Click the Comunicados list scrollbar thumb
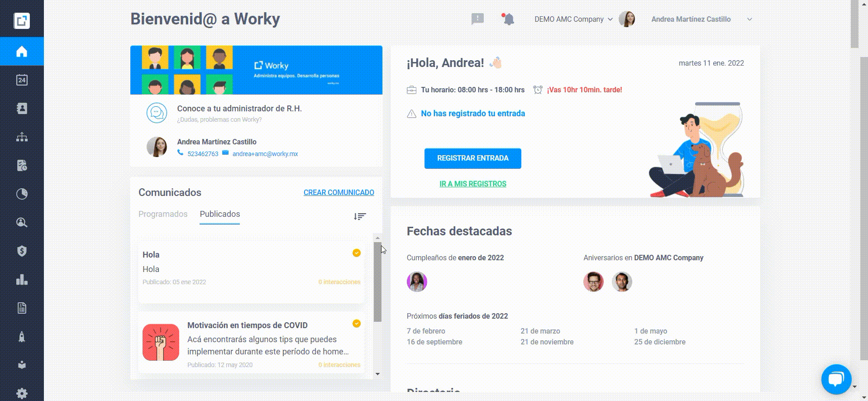The width and height of the screenshot is (868, 401). 377,282
